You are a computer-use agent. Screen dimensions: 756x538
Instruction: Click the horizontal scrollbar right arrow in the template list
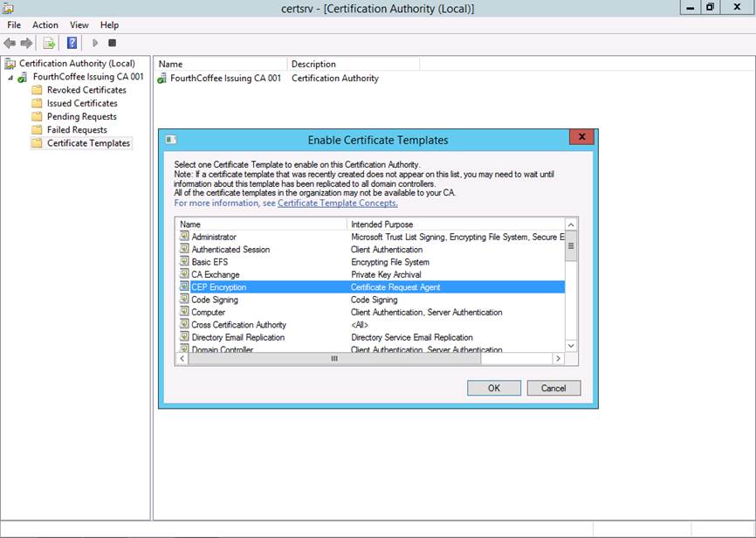click(x=558, y=359)
